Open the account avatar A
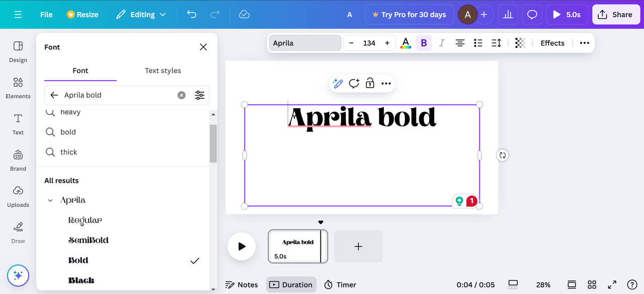The width and height of the screenshot is (644, 294). 467,15
